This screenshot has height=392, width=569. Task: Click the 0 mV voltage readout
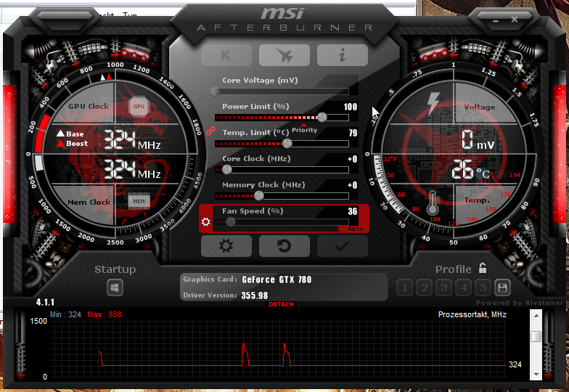pos(478,140)
